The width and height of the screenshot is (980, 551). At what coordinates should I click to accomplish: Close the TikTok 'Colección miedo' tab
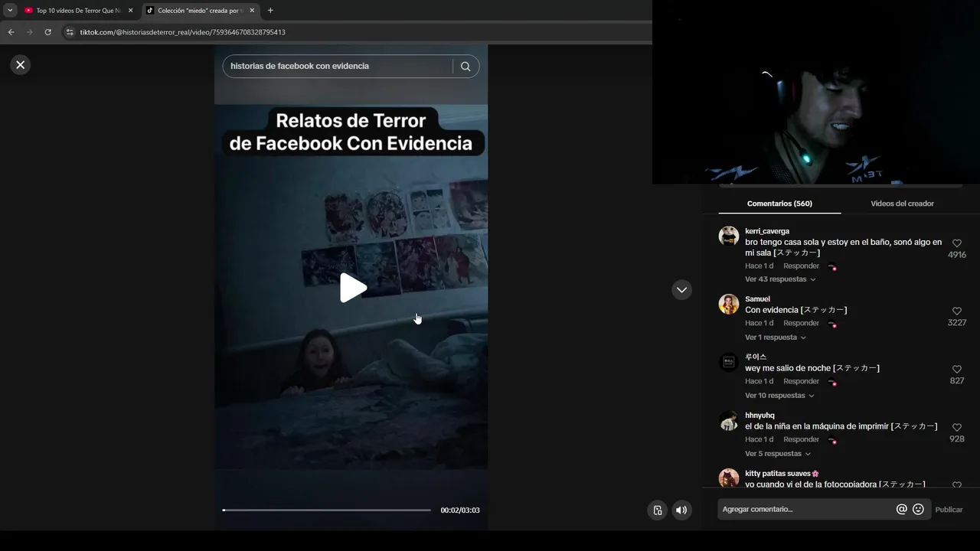tap(251, 11)
